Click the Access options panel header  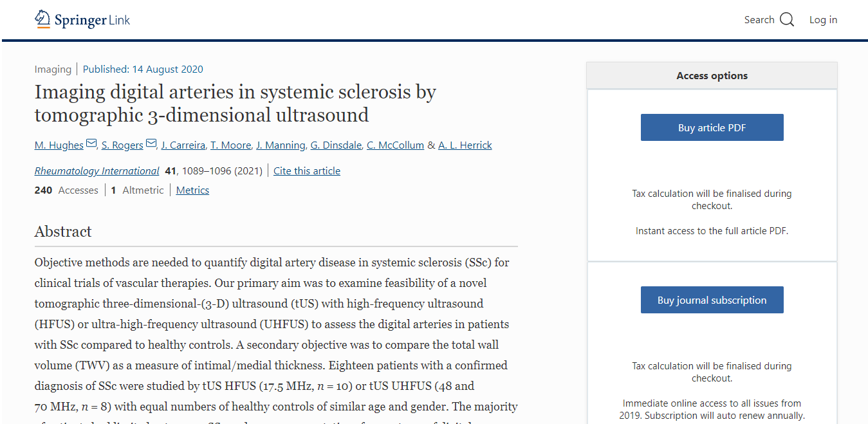712,76
